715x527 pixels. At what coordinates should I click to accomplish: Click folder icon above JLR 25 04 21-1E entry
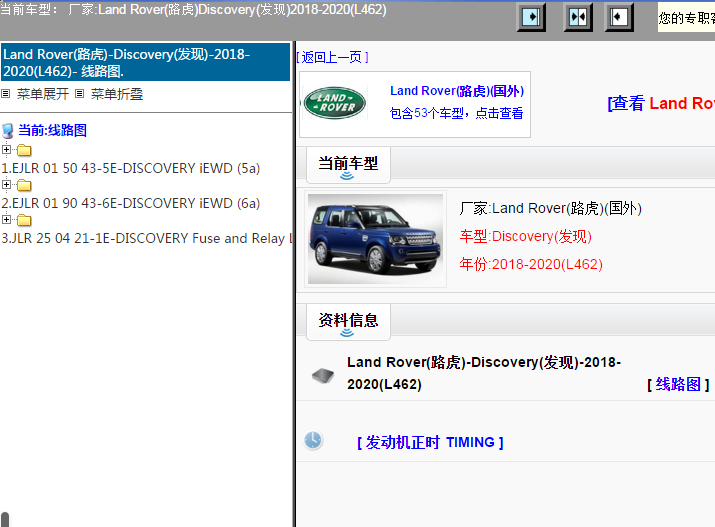(24, 220)
